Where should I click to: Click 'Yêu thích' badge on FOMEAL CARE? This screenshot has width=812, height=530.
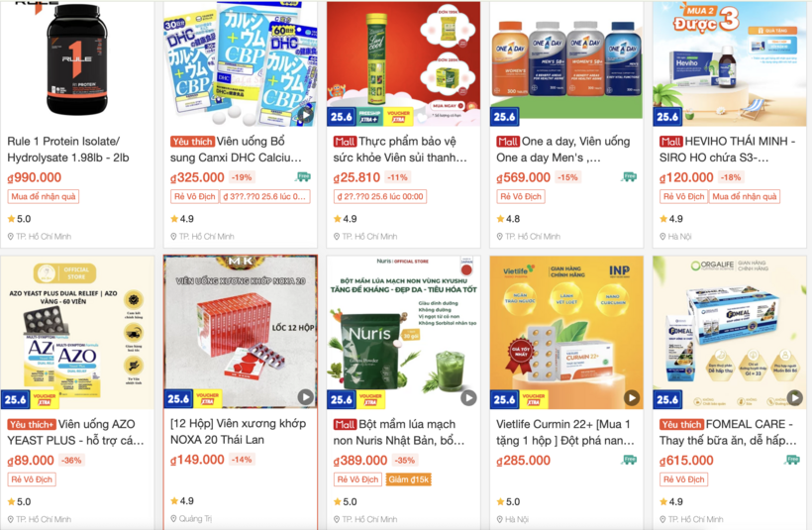coord(681,425)
